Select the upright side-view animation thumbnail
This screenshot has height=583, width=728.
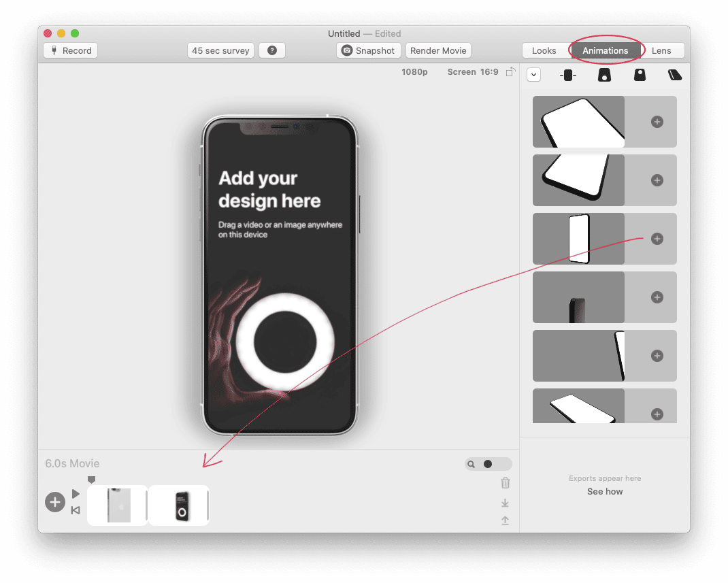click(x=578, y=239)
